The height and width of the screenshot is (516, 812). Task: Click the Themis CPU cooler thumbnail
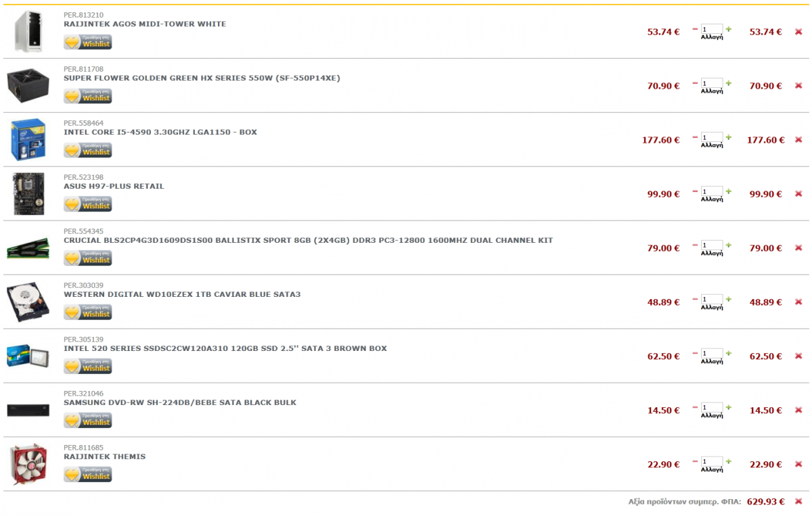coord(28,465)
